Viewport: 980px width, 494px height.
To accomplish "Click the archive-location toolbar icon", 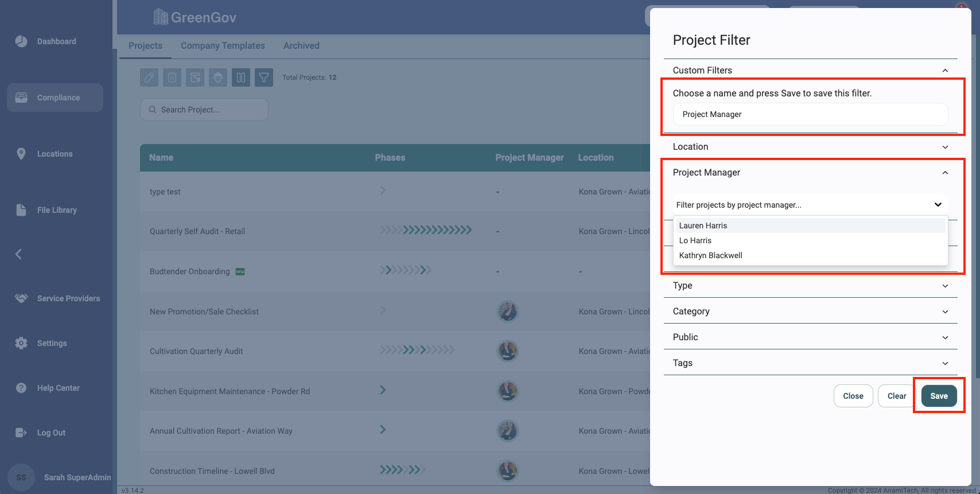I will tap(195, 77).
